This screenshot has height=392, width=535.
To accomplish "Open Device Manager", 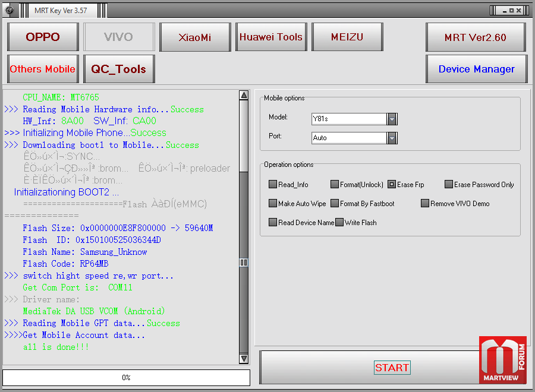I will (x=476, y=69).
